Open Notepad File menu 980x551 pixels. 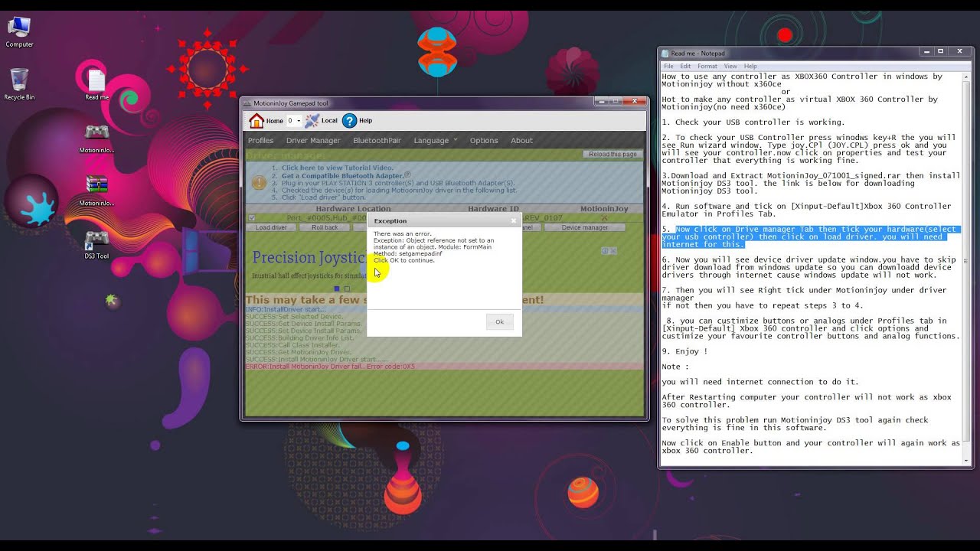pyautogui.click(x=668, y=67)
